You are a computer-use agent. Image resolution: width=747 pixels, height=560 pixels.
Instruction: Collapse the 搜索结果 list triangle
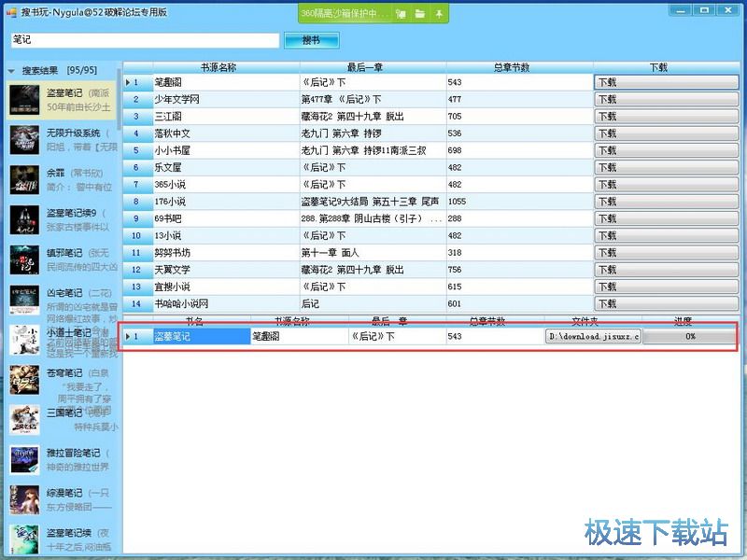11,70
